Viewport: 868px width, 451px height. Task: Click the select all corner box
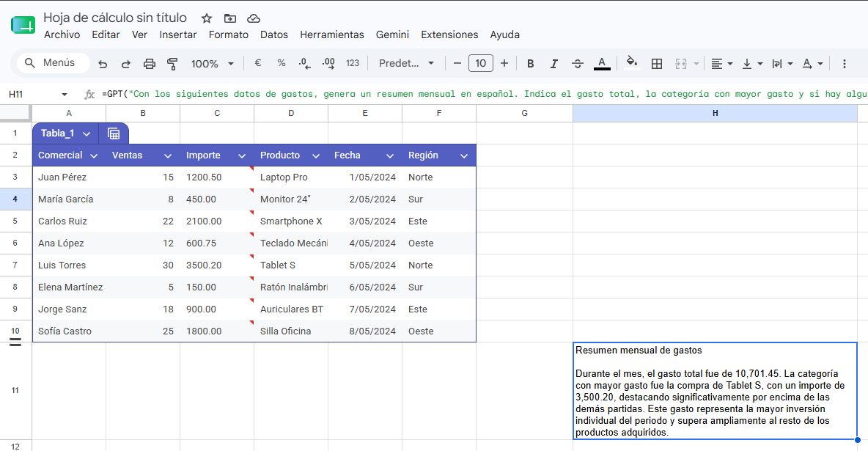coord(15,113)
